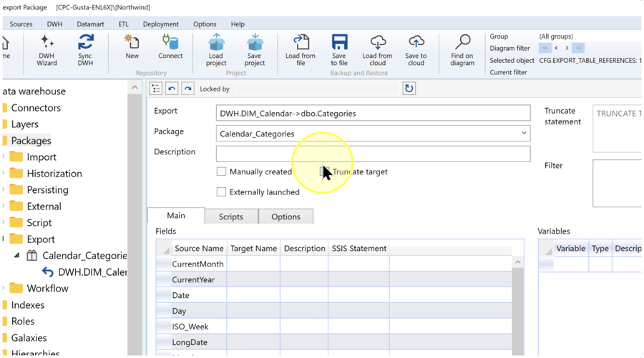The image size is (644, 358).
Task: Select the CurrentMonth field row
Action: (334, 264)
